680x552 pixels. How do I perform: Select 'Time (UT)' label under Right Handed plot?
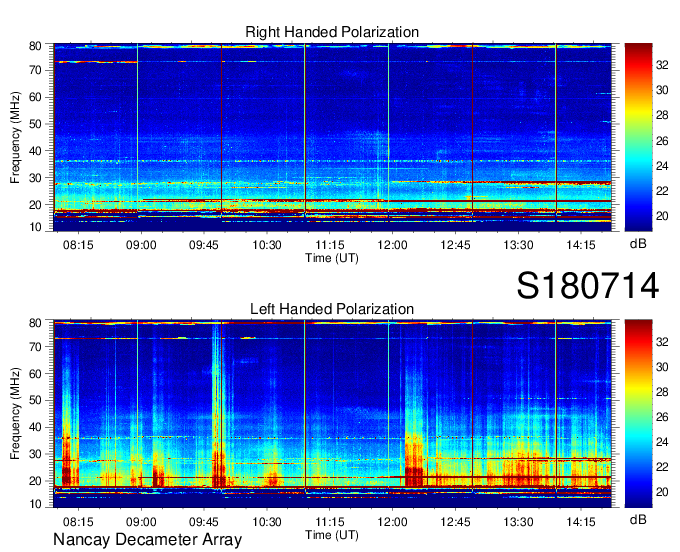(332, 258)
